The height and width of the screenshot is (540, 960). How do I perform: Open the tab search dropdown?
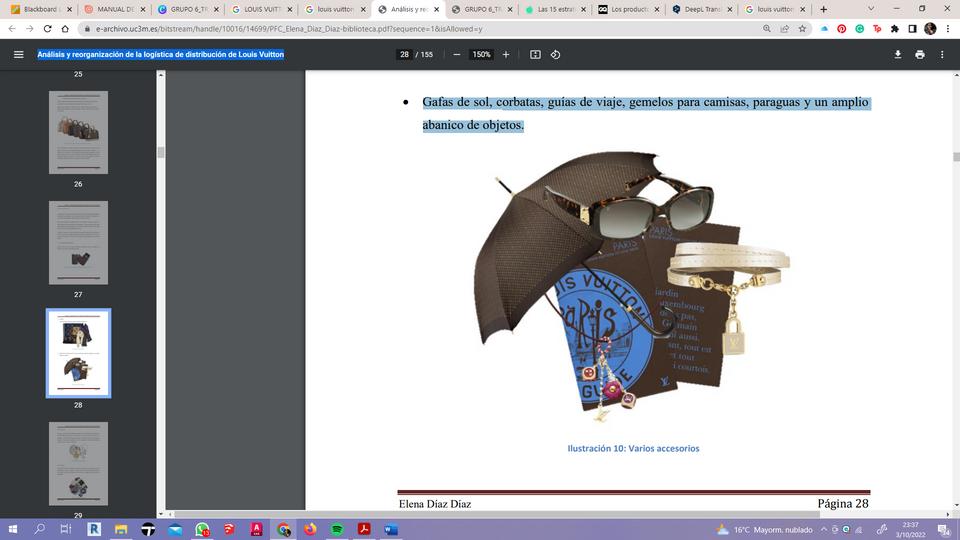coord(871,9)
